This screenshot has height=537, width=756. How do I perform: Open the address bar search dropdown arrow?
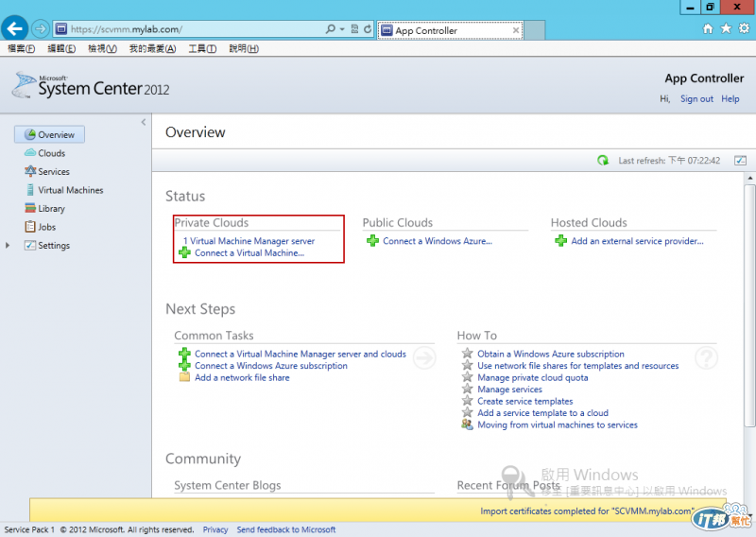(342, 29)
